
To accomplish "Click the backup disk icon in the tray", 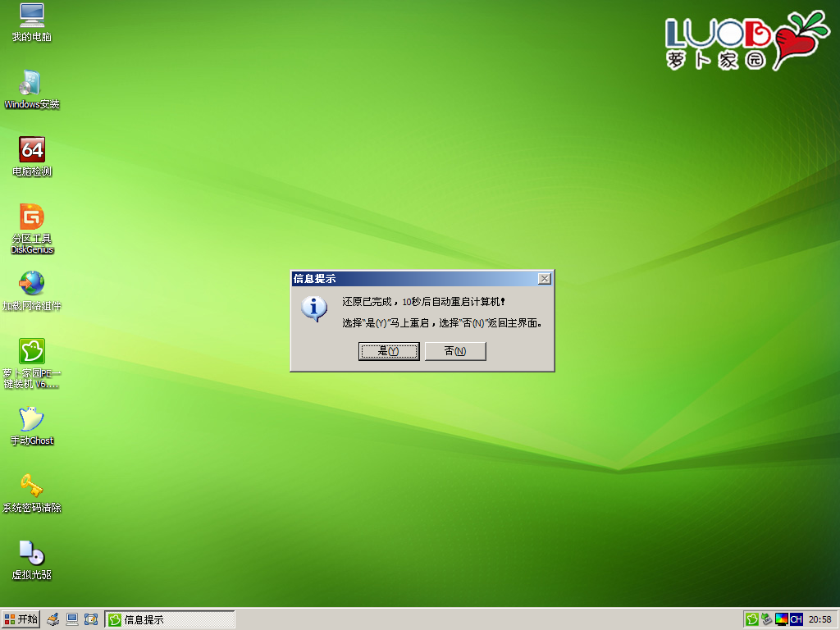I will (x=766, y=619).
